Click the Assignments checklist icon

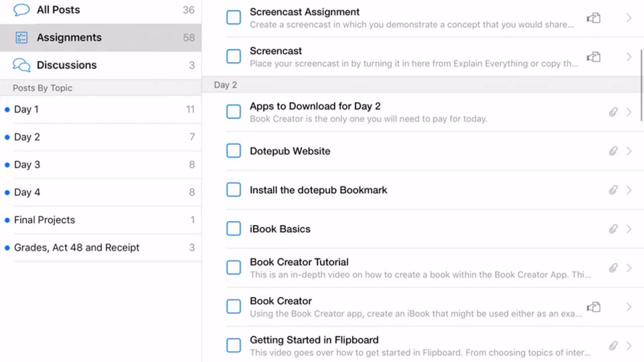[x=21, y=37]
